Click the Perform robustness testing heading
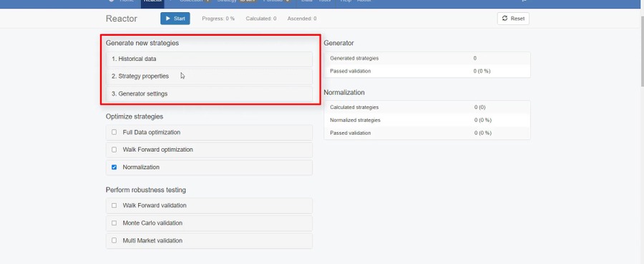644x264 pixels. pos(146,190)
